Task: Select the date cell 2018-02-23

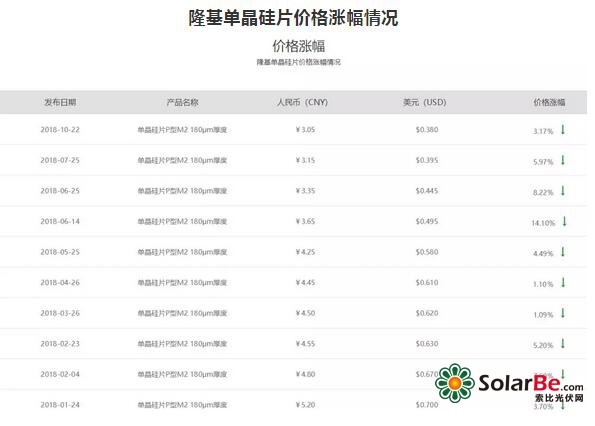Action: point(60,344)
